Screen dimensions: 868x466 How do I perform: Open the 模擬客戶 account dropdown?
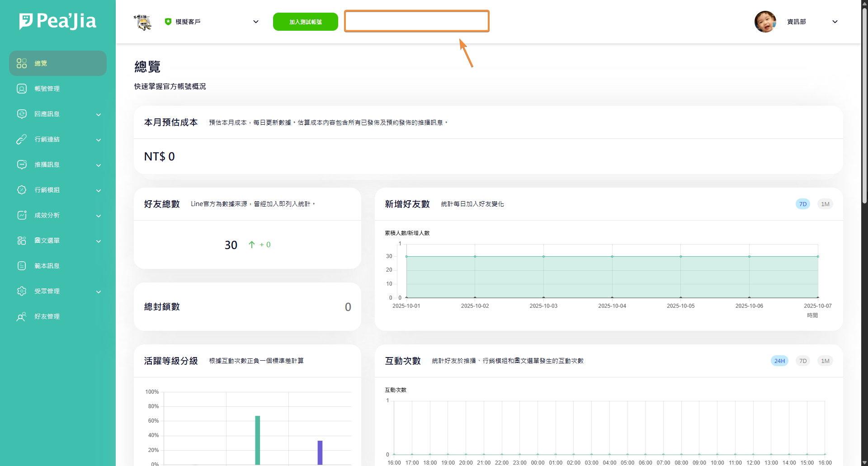[x=255, y=22]
